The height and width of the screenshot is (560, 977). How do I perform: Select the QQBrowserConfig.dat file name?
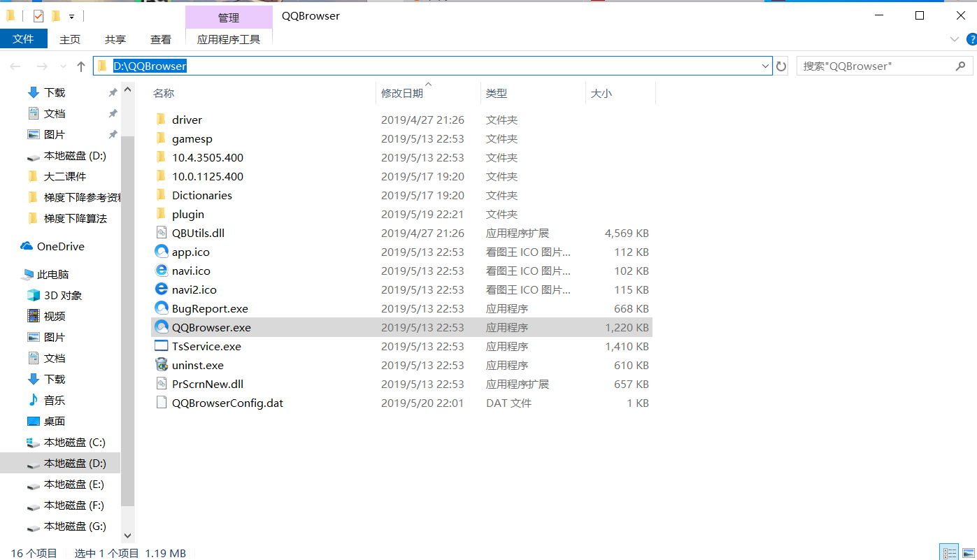tap(227, 403)
